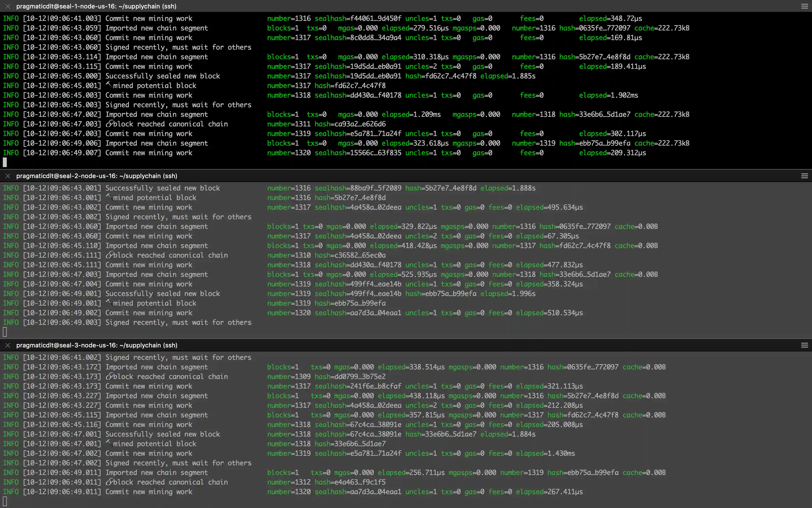The width and height of the screenshot is (812, 508).
Task: Select seal-3-node-us-16 pane title
Action: point(97,345)
